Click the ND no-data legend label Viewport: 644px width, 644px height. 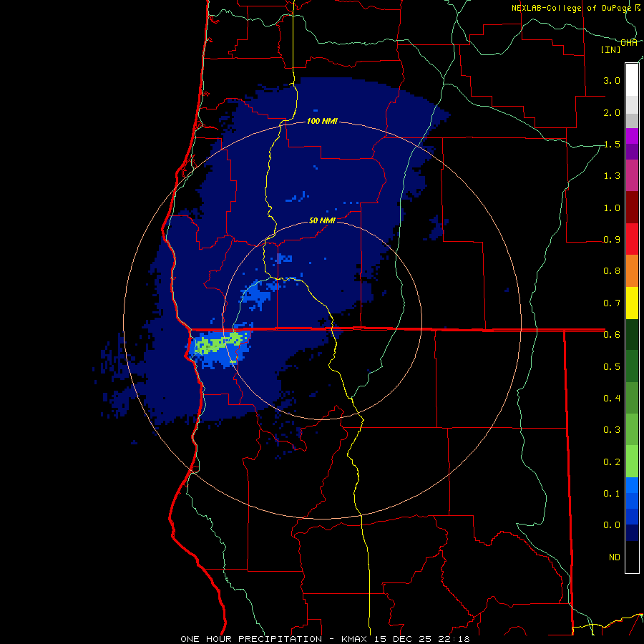615,557
